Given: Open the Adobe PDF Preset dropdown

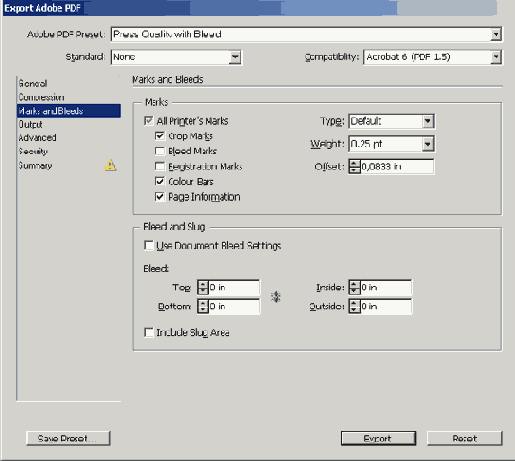Looking at the screenshot, I should (x=496, y=34).
